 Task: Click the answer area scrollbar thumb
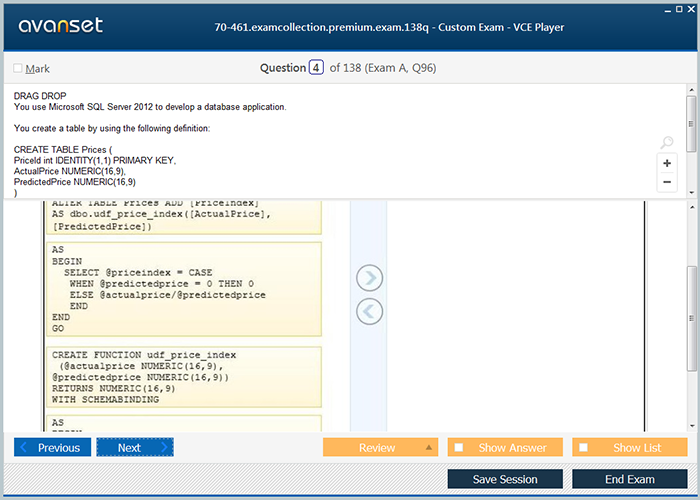[x=692, y=318]
